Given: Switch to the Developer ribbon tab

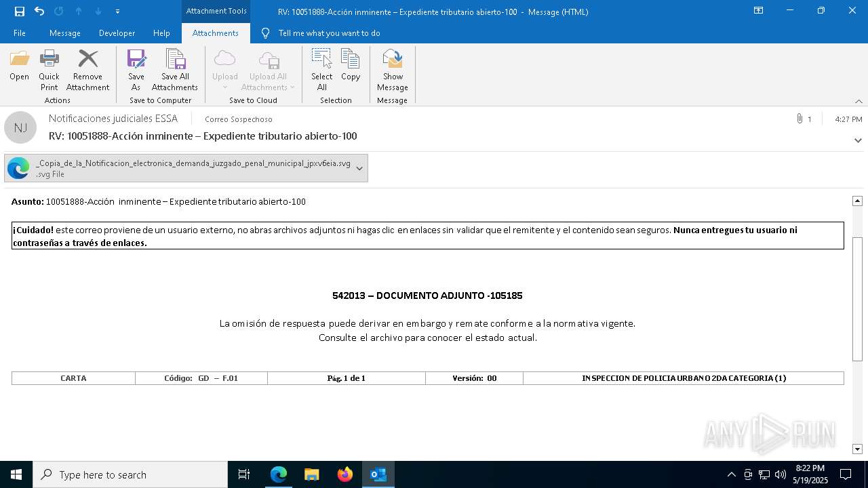Looking at the screenshot, I should [x=117, y=33].
